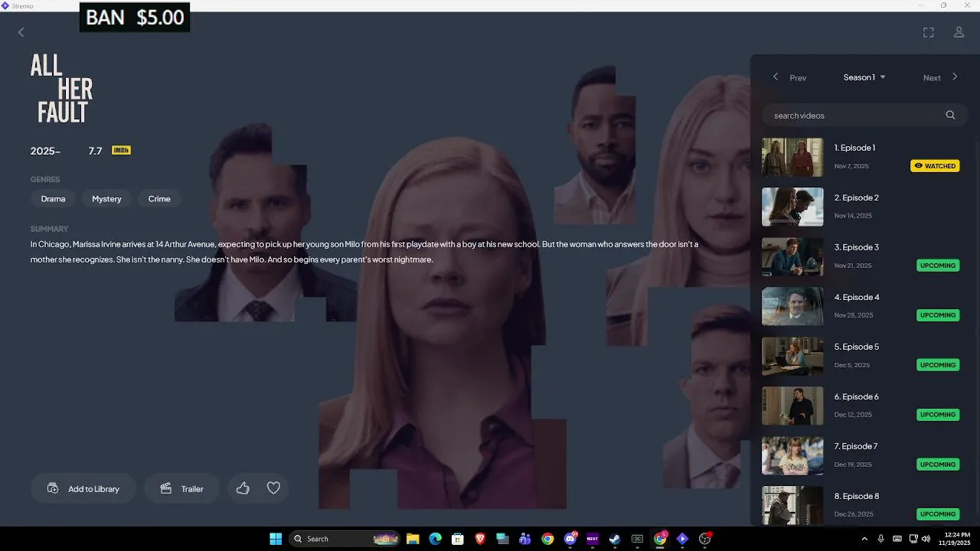980x551 pixels.
Task: Open Stremio icon in the taskbar
Action: point(682,539)
